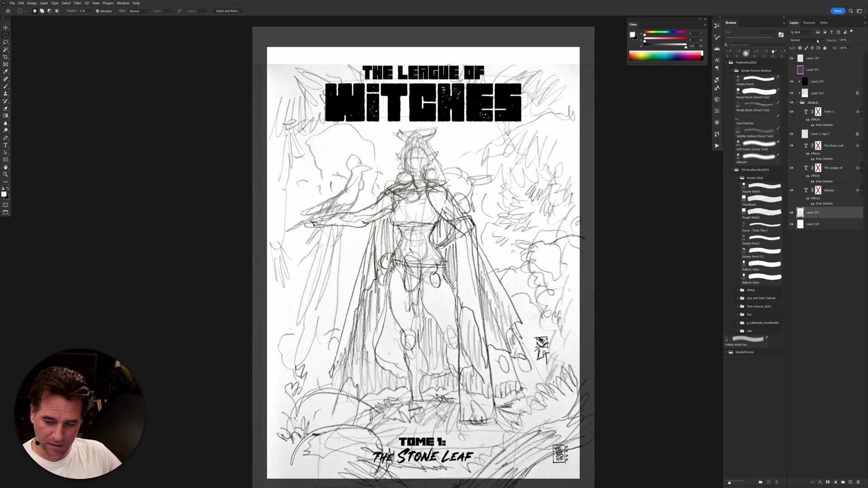Select the Horizontal Type tool
868x488 pixels.
(x=5, y=145)
